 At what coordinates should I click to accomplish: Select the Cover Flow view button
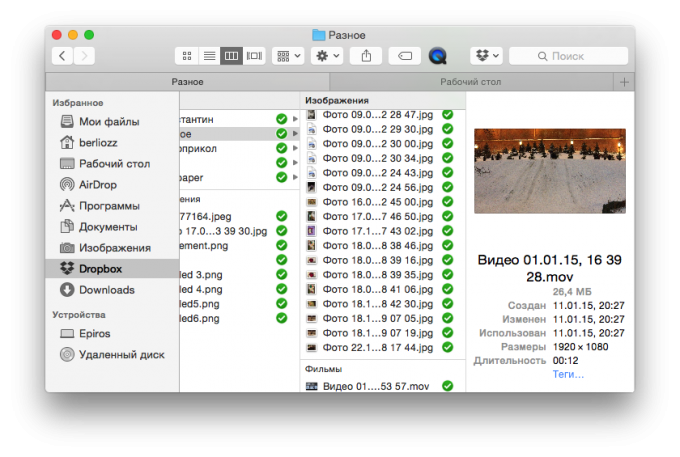coord(254,56)
